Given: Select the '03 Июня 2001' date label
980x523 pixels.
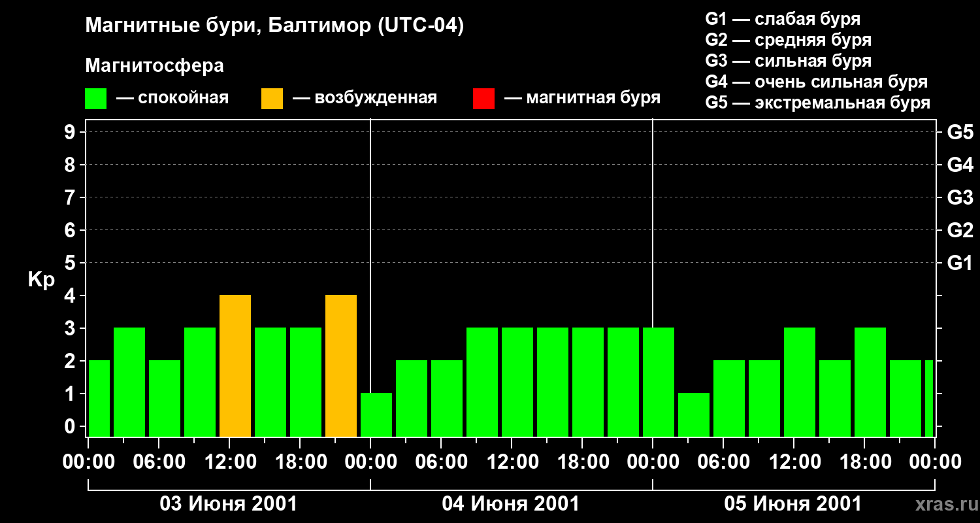Looking at the screenshot, I should point(229,504).
